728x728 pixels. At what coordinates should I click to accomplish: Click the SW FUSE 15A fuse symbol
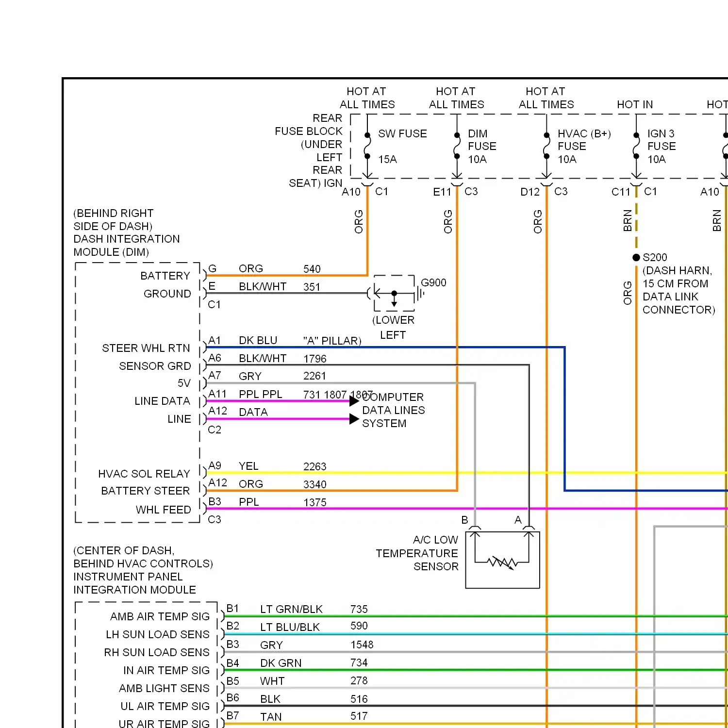click(x=367, y=146)
